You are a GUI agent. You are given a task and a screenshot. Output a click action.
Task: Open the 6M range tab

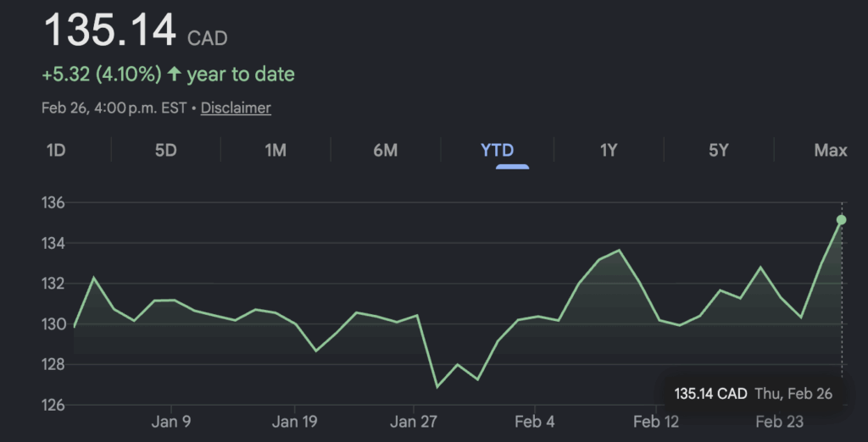(385, 151)
